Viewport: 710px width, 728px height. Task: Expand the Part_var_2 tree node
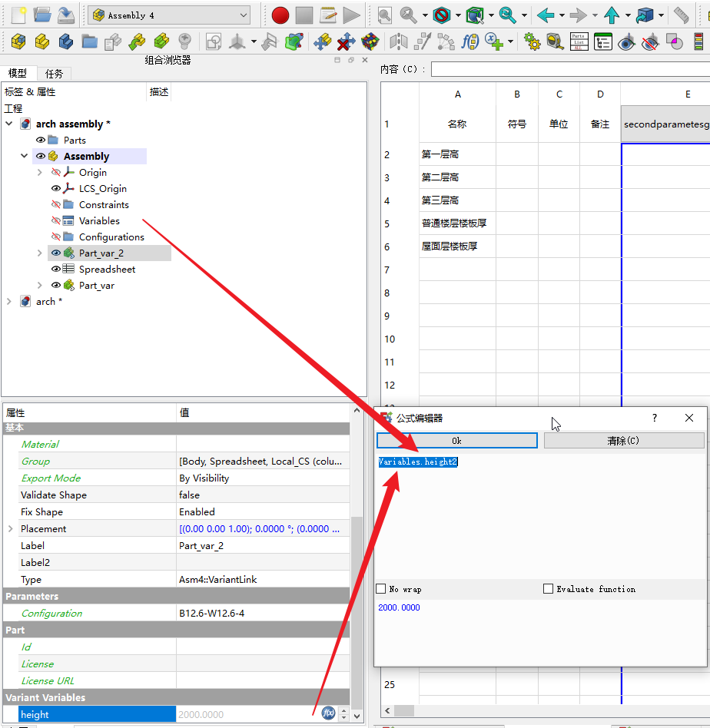(40, 253)
